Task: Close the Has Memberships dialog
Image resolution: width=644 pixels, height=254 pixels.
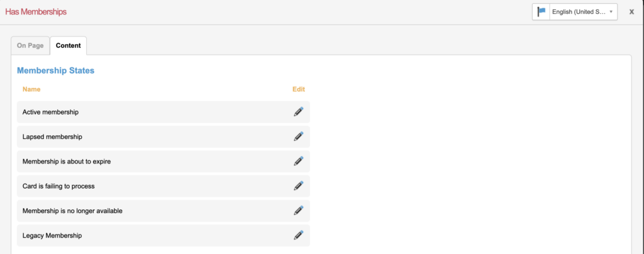Action: (x=631, y=11)
